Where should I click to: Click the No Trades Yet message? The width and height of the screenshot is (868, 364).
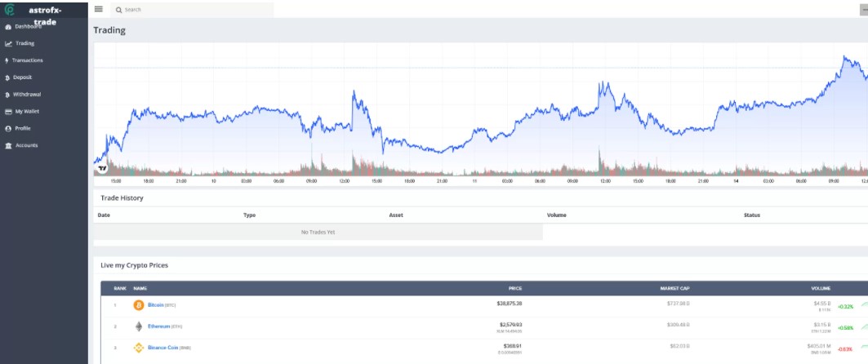[318, 233]
